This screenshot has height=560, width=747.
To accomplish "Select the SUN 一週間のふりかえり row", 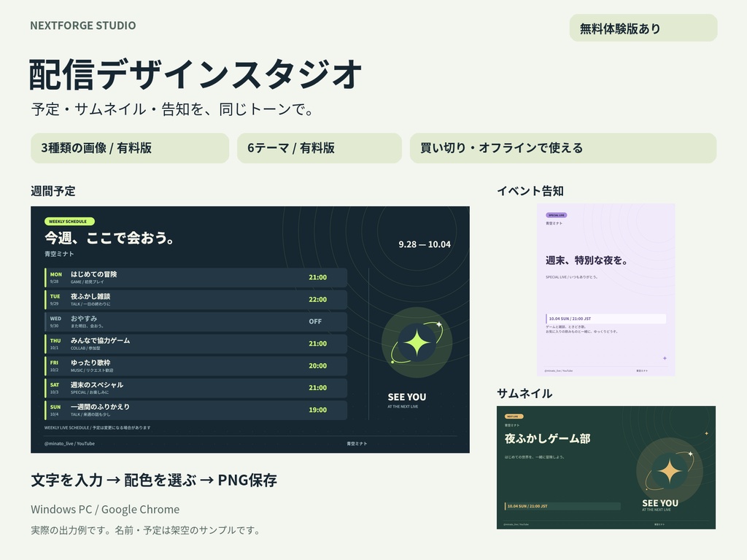I will (196, 410).
